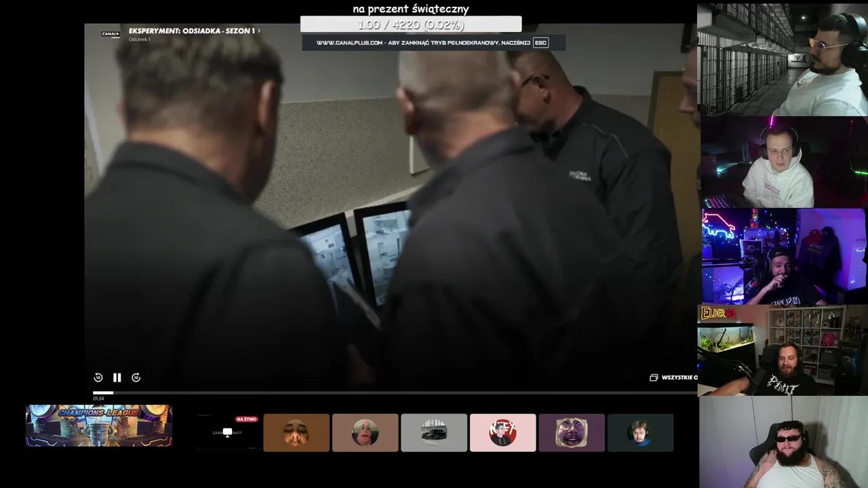Pause the Canal+ video playback
868x488 pixels.
(x=117, y=378)
